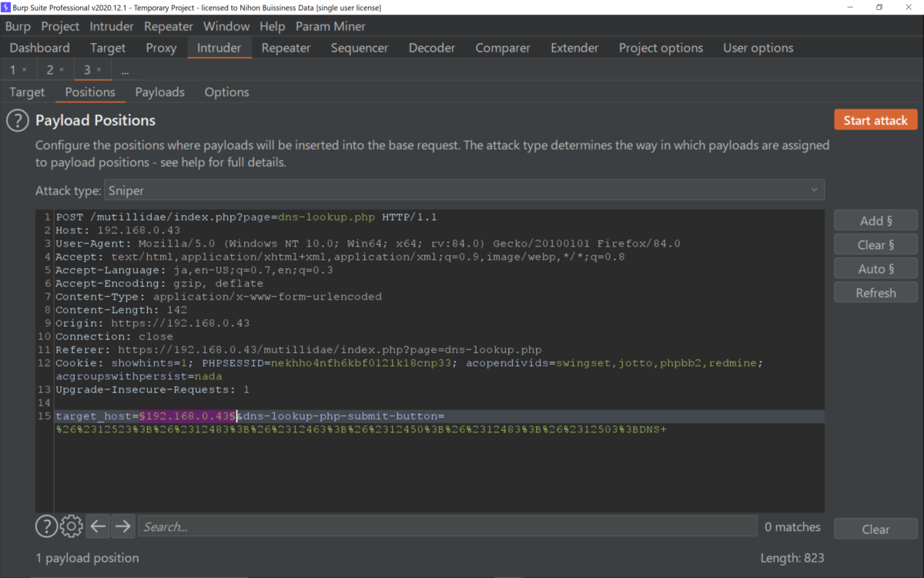The image size is (924, 578).
Task: Open the Project options tab
Action: 661,48
